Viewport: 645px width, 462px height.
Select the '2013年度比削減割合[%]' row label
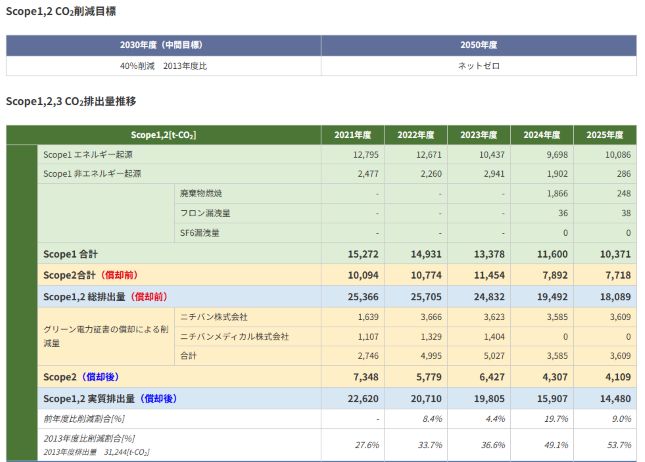89,439
